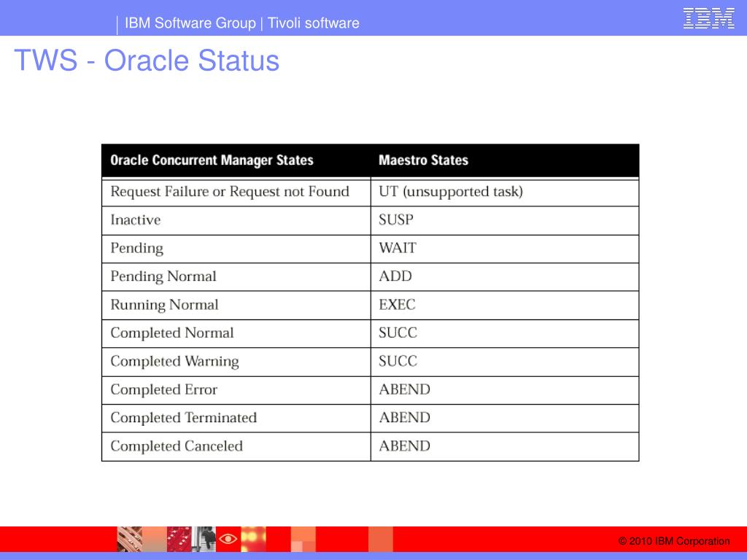
Task: Click the 'Inactive' table cell
Action: point(236,220)
